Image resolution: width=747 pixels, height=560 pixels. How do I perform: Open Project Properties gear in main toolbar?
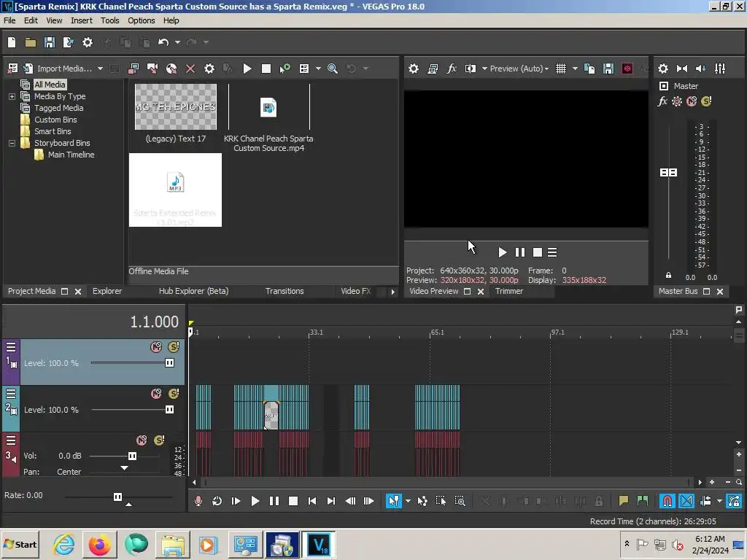coord(88,42)
